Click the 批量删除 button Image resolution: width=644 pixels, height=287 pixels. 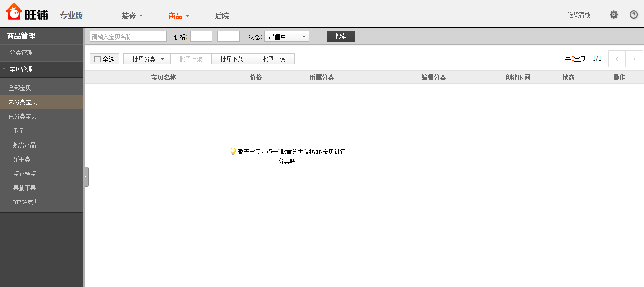(x=273, y=59)
